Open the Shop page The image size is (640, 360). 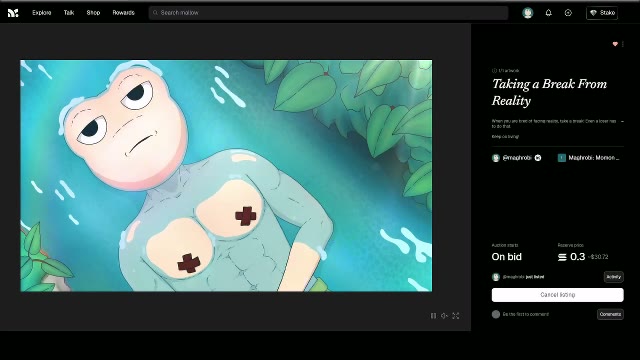pos(93,13)
